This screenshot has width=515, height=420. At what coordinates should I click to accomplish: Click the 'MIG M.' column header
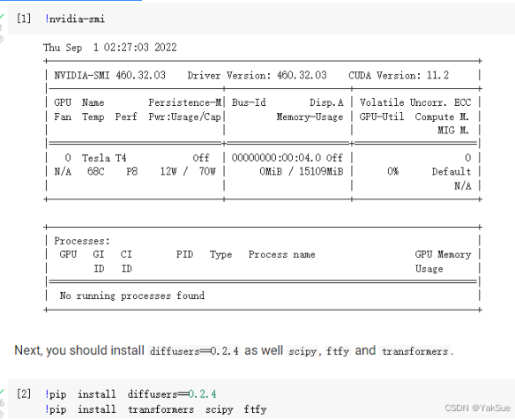453,131
